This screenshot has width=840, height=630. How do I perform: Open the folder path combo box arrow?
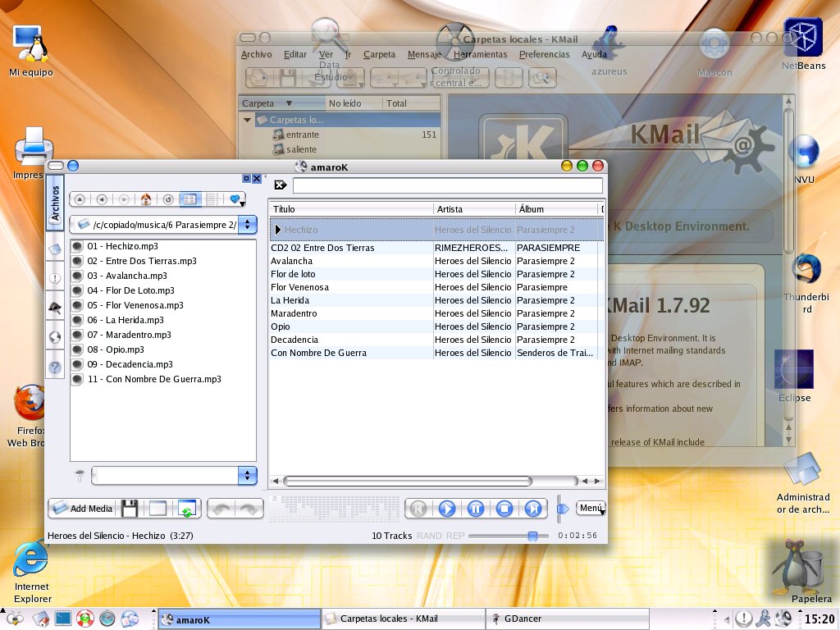point(247,225)
